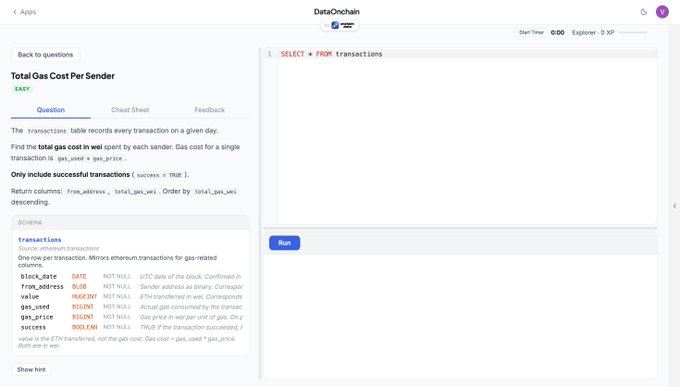Click the BOOLEAN type label
This screenshot has height=387, width=680.
(84, 327)
